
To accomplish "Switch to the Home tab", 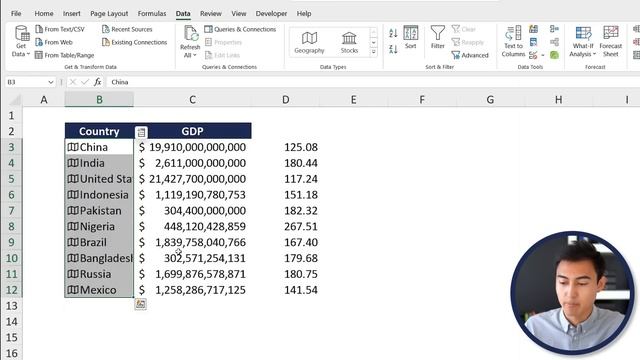I will (44, 13).
